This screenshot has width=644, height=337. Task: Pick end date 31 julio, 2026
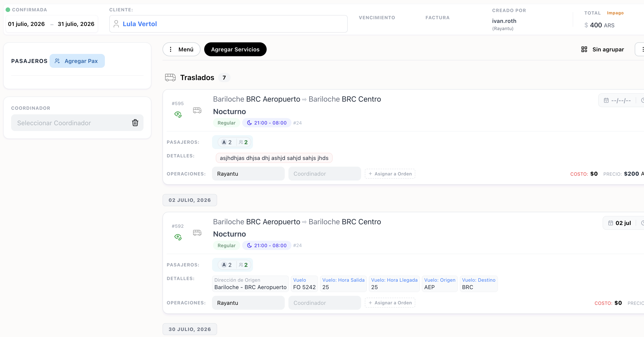[x=76, y=24]
